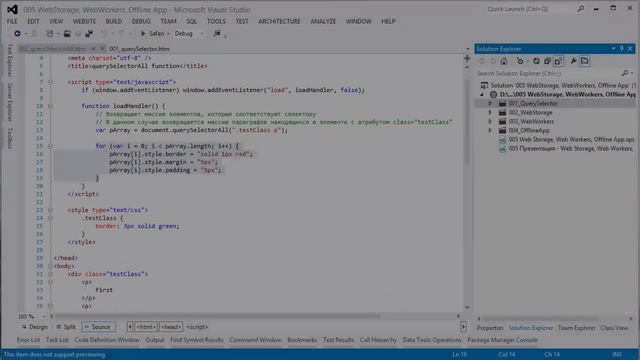The width and height of the screenshot is (640, 360).
Task: Click the New Project toolbar icon
Action: pos(50,33)
